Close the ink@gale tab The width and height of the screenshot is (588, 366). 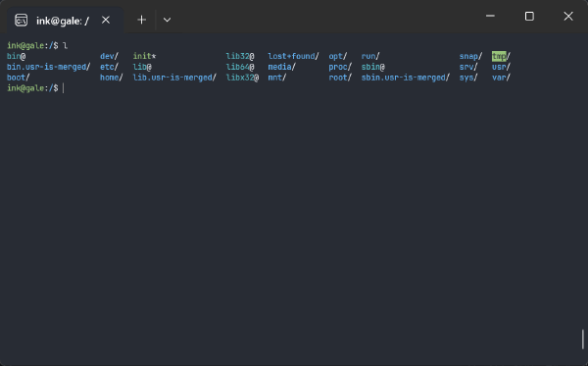pos(106,20)
